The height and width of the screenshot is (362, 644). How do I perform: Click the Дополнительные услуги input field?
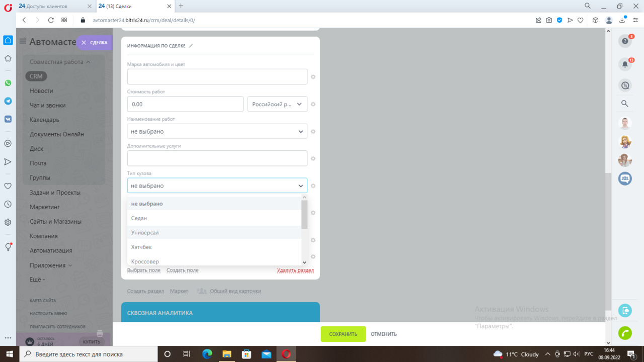217,158
